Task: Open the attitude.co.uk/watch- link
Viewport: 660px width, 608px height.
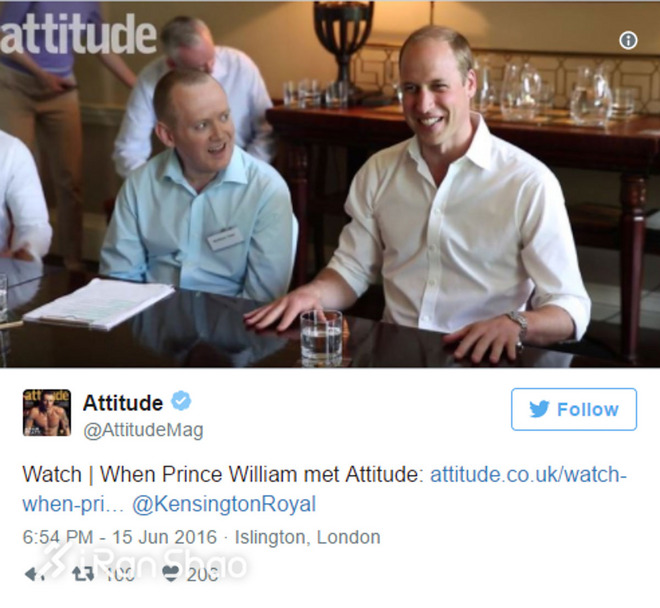Action: tap(528, 475)
